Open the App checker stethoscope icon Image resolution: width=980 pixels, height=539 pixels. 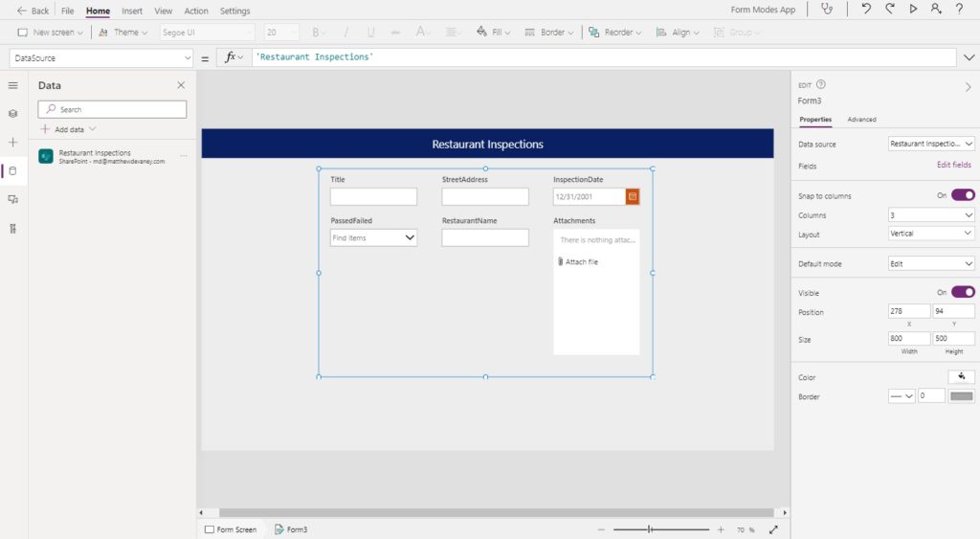827,9
